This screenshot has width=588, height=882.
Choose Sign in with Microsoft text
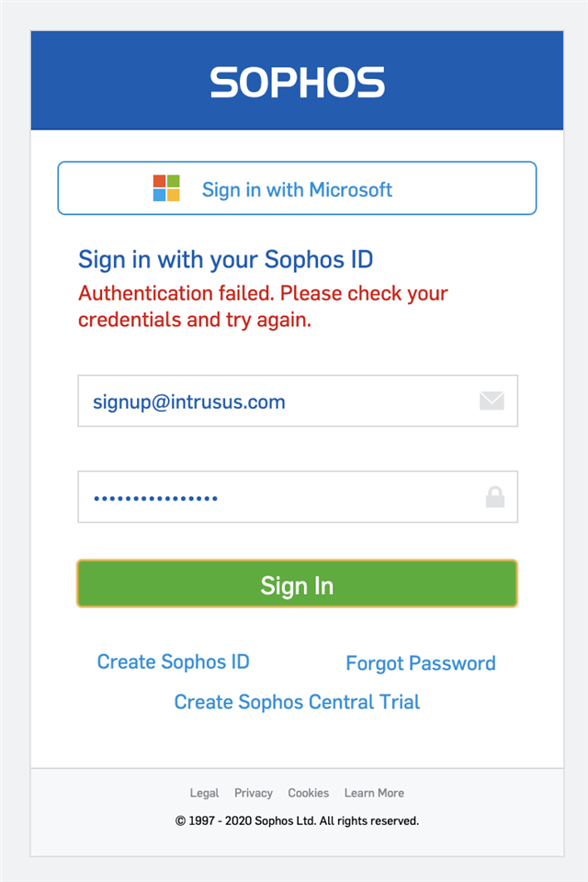(x=297, y=190)
